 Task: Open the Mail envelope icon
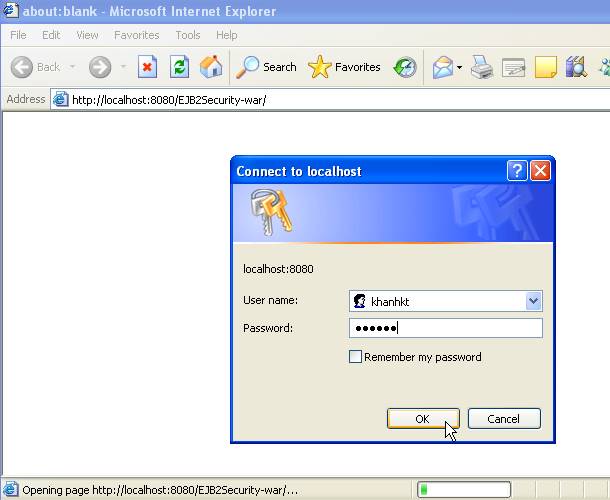(x=443, y=67)
